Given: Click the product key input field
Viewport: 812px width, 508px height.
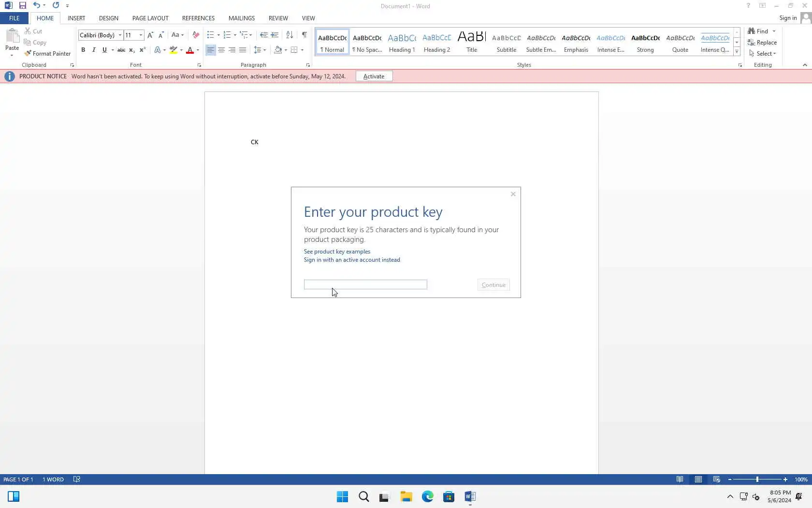Looking at the screenshot, I should pos(365,284).
